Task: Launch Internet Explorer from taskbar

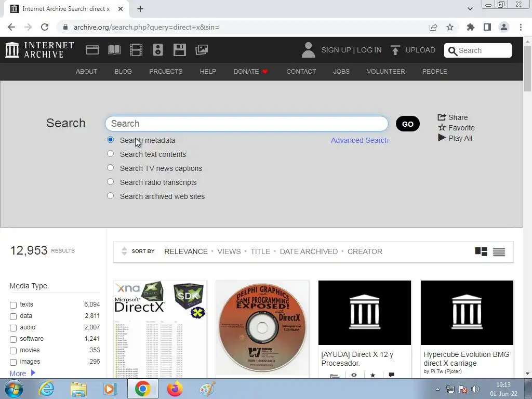Action: pyautogui.click(x=46, y=389)
